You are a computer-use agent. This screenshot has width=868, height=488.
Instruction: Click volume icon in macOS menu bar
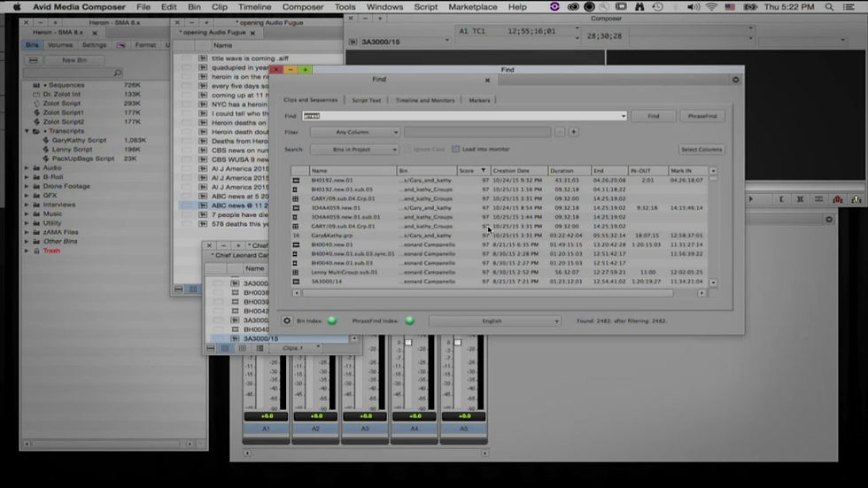coord(693,6)
